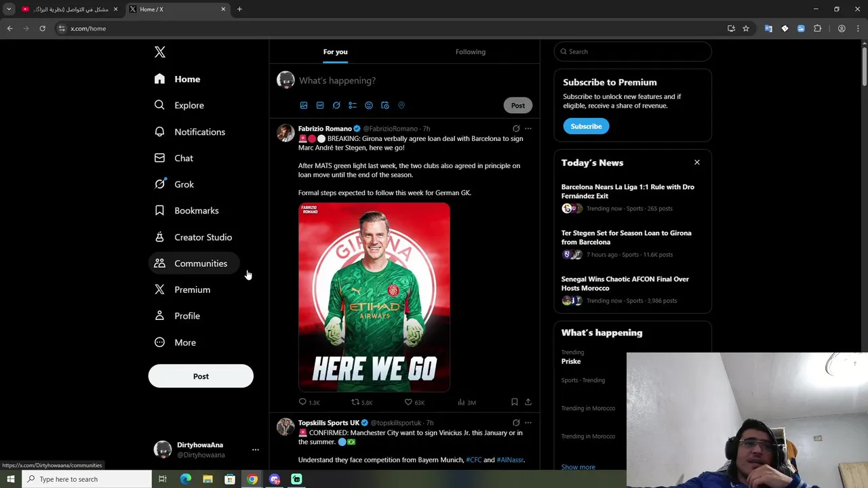Screen dimensions: 868x488
Task: Open the Chrome three-dot menu
Action: click(x=858, y=28)
